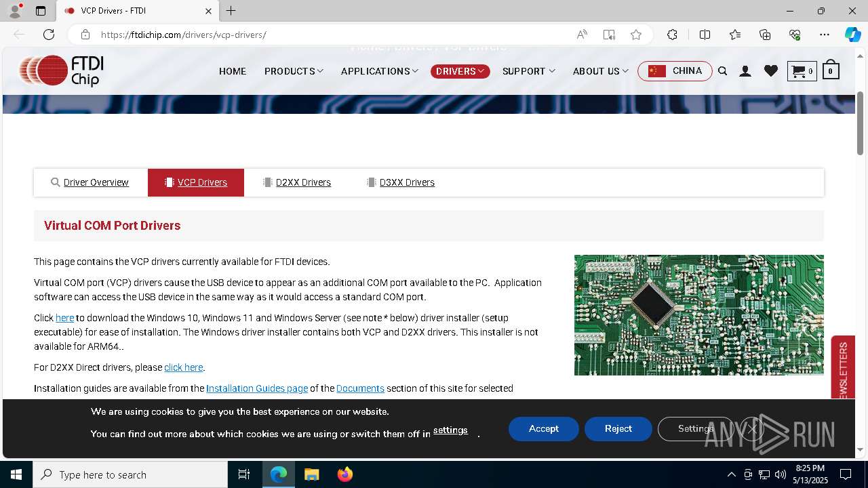Click the Windows taskbar search box
868x488 pixels.
[x=130, y=474]
